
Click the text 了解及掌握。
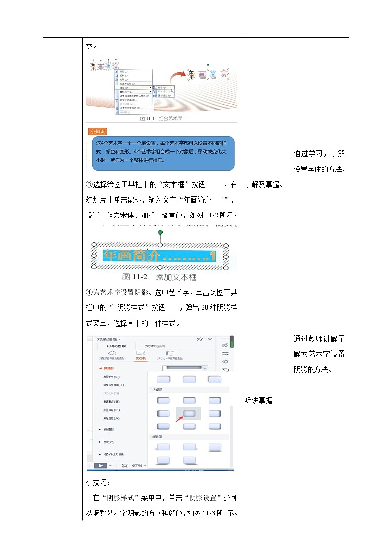tap(265, 184)
